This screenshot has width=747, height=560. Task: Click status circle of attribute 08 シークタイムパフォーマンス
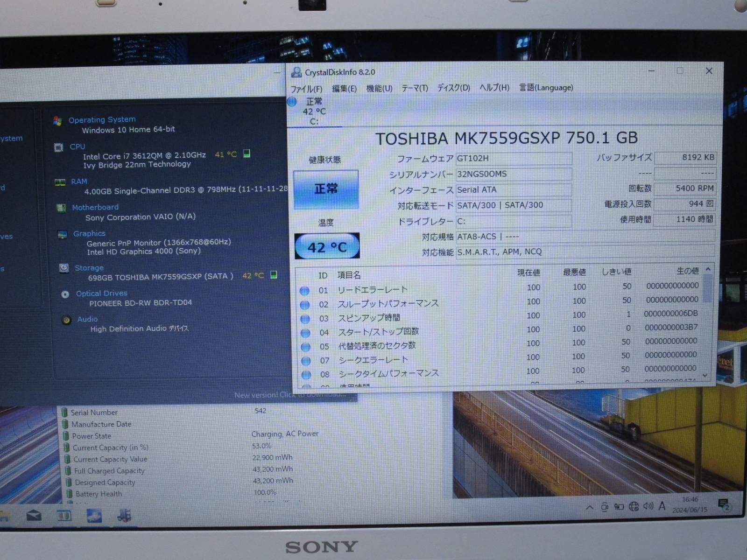pyautogui.click(x=306, y=374)
